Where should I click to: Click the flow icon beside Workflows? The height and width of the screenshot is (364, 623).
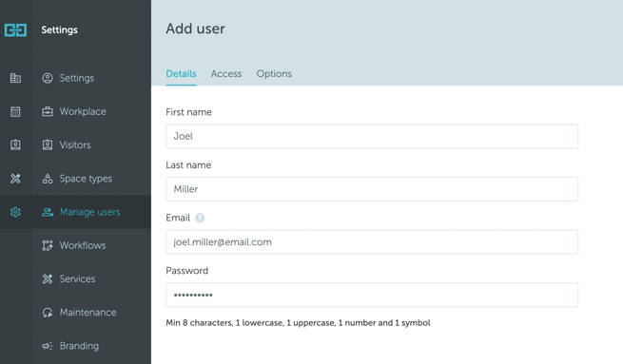[x=48, y=245]
